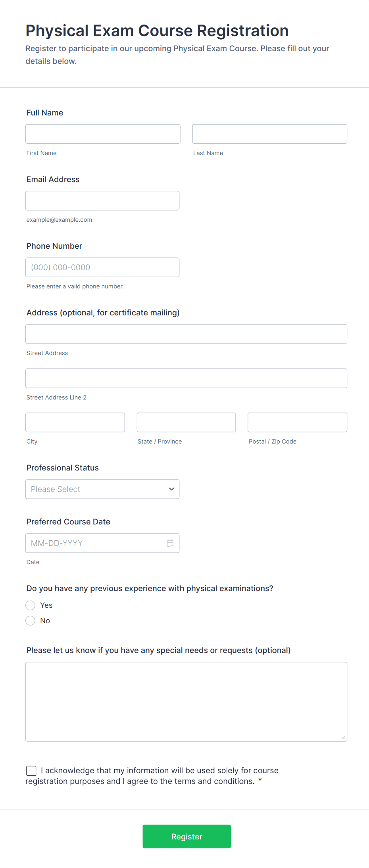This screenshot has width=369, height=868.
Task: Click the textarea resize handle corner
Action: click(343, 737)
